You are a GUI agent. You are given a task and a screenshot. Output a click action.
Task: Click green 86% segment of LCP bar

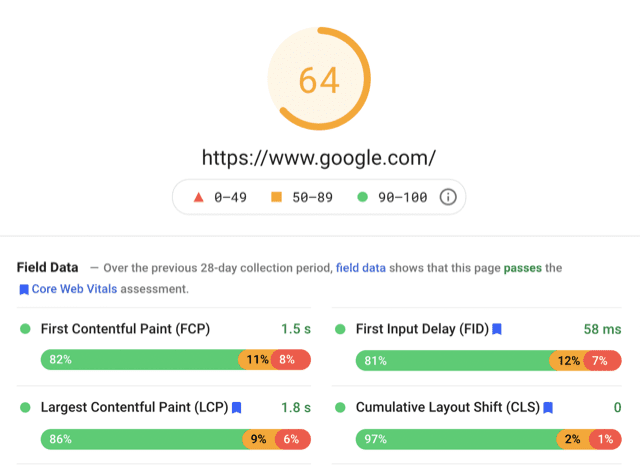[141, 439]
